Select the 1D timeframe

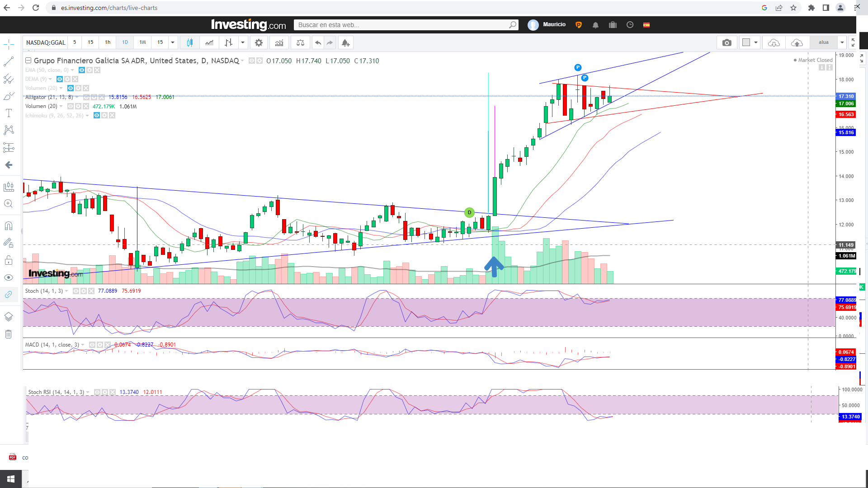pyautogui.click(x=125, y=42)
